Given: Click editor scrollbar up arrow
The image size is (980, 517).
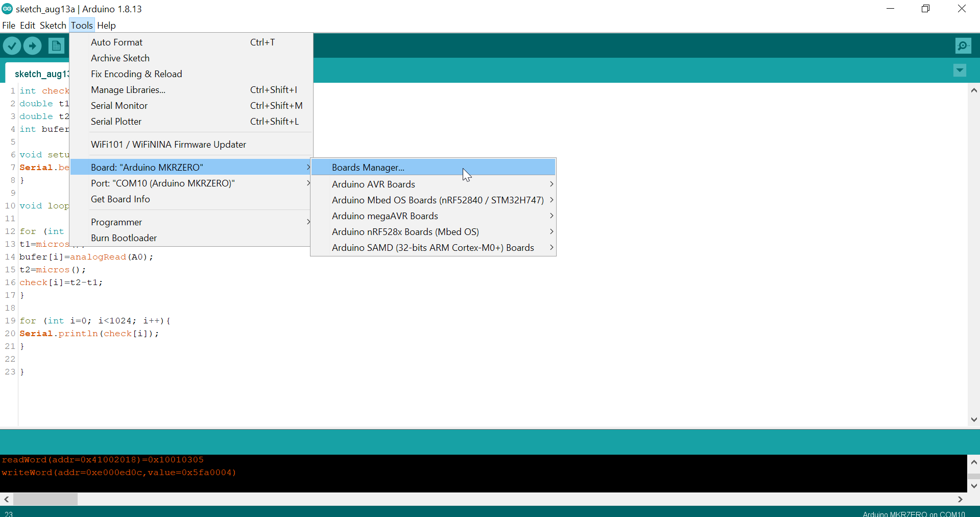Looking at the screenshot, I should coord(974,90).
